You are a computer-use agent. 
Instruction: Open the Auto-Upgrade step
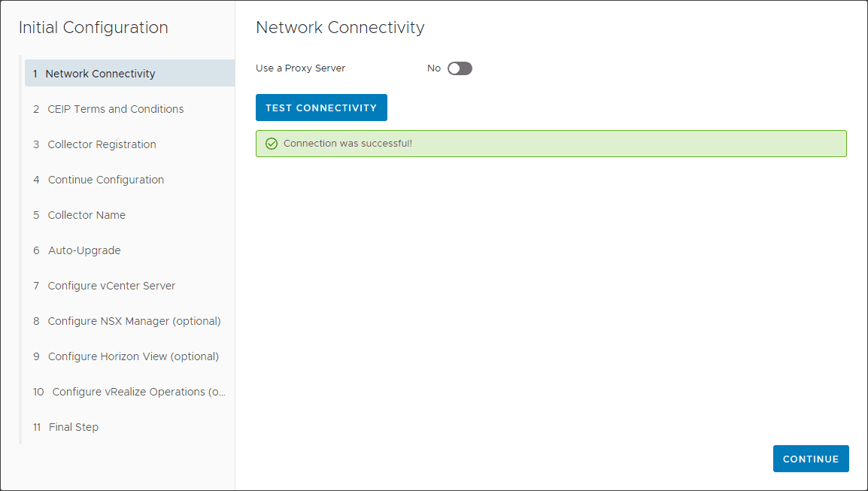pyautogui.click(x=84, y=250)
